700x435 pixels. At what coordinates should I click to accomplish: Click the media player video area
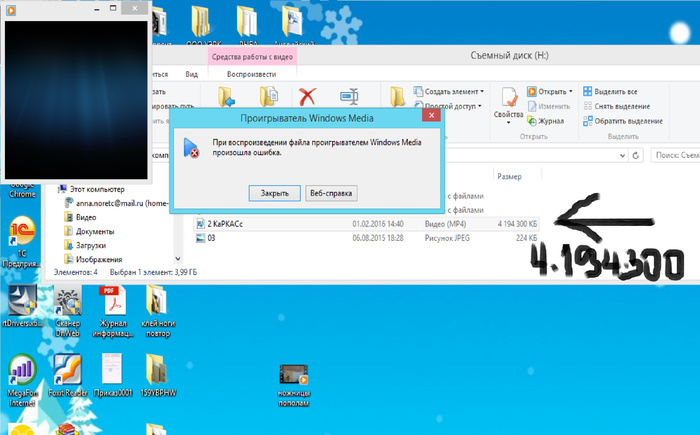pyautogui.click(x=76, y=100)
